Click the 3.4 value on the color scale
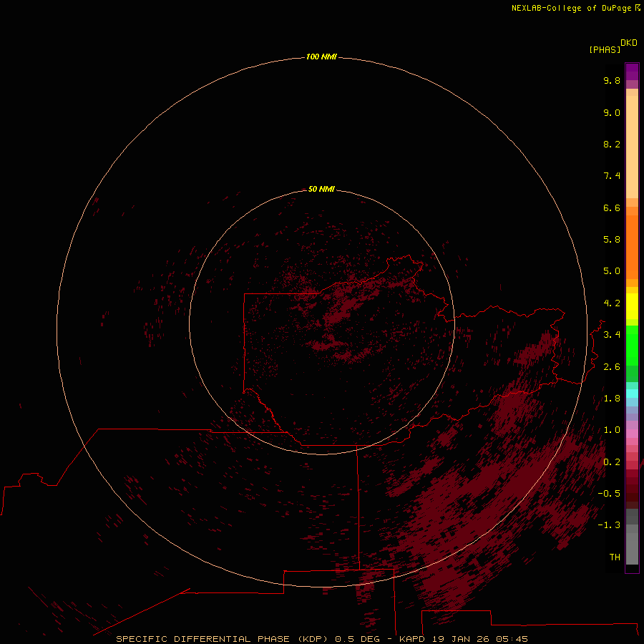This screenshot has height=644, width=644. click(612, 335)
